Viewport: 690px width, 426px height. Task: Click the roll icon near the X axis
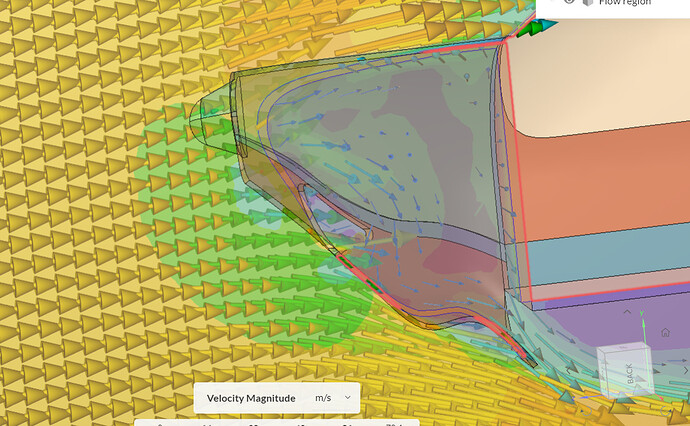[x=665, y=411]
